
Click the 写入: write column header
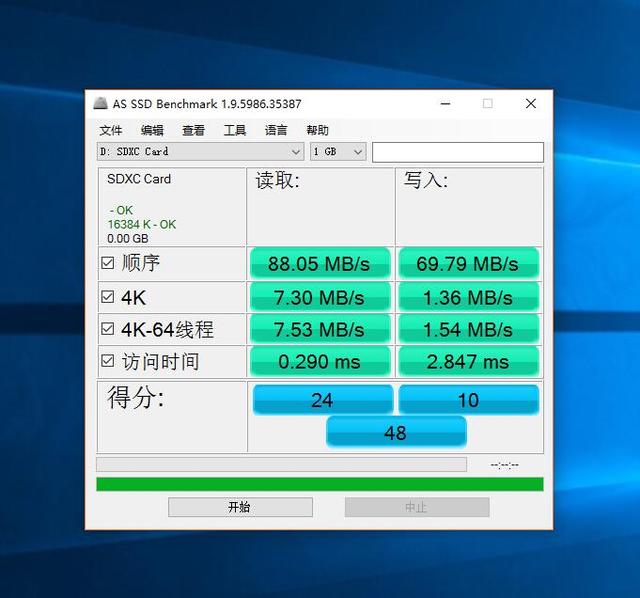pyautogui.click(x=426, y=180)
